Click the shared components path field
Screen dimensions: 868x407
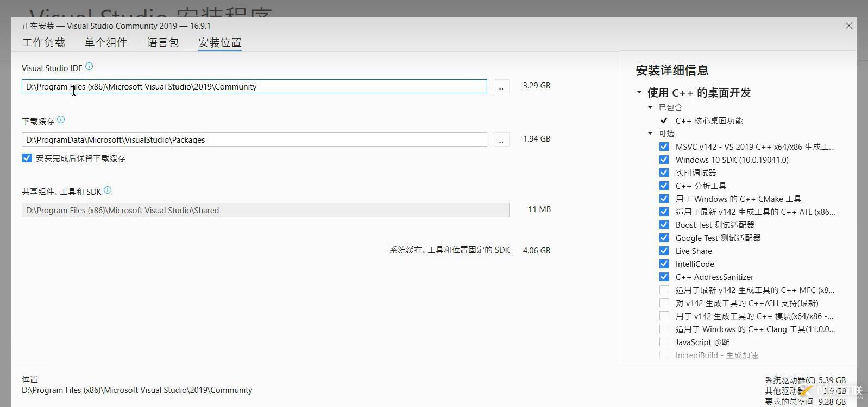(x=266, y=210)
